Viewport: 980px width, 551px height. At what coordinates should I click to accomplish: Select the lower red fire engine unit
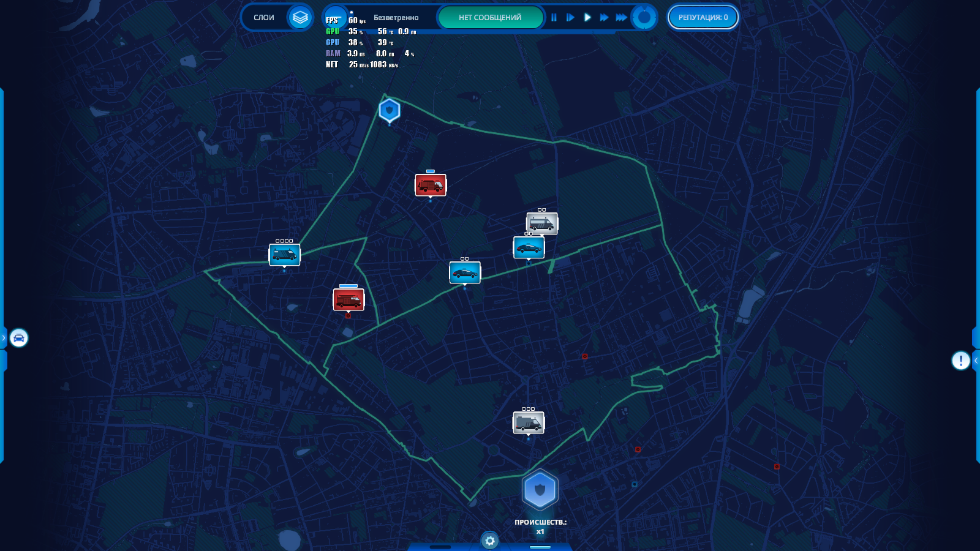click(349, 300)
